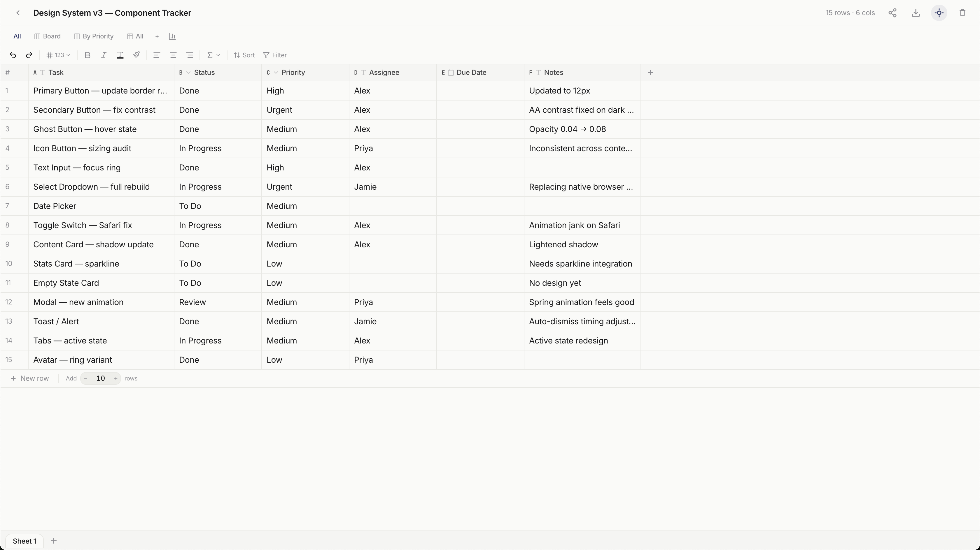The width and height of the screenshot is (980, 550).
Task: Center-align cell contents
Action: [173, 55]
